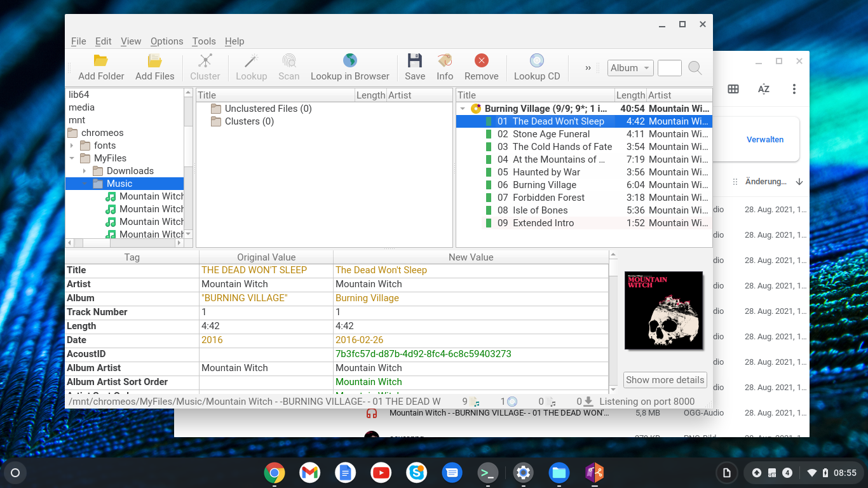Click the New Value column header
Image resolution: width=868 pixels, height=488 pixels.
(471, 257)
